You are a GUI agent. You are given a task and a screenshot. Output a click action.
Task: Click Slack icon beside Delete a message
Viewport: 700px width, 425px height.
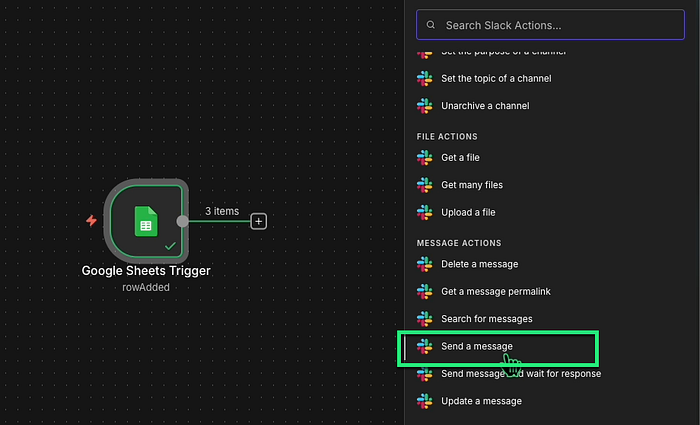tap(425, 264)
